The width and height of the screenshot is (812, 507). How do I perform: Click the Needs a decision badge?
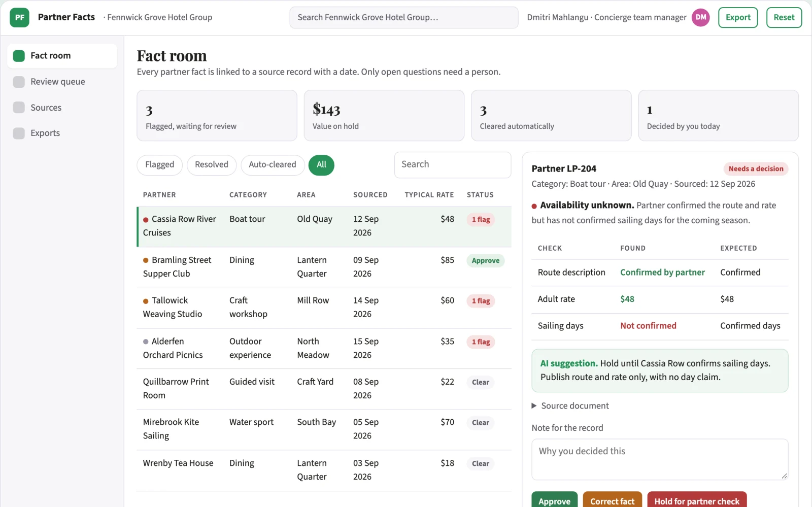pos(756,169)
